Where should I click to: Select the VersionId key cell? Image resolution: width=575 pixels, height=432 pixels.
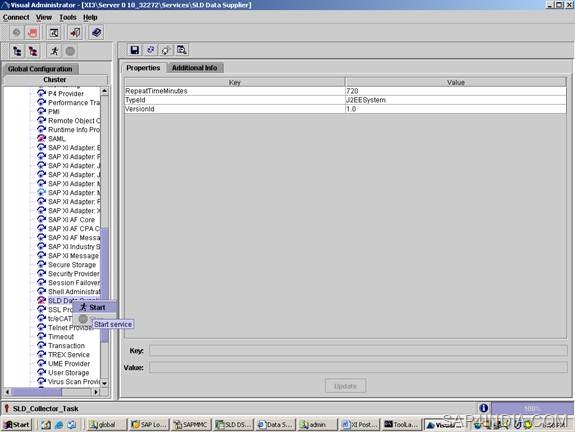click(235, 109)
